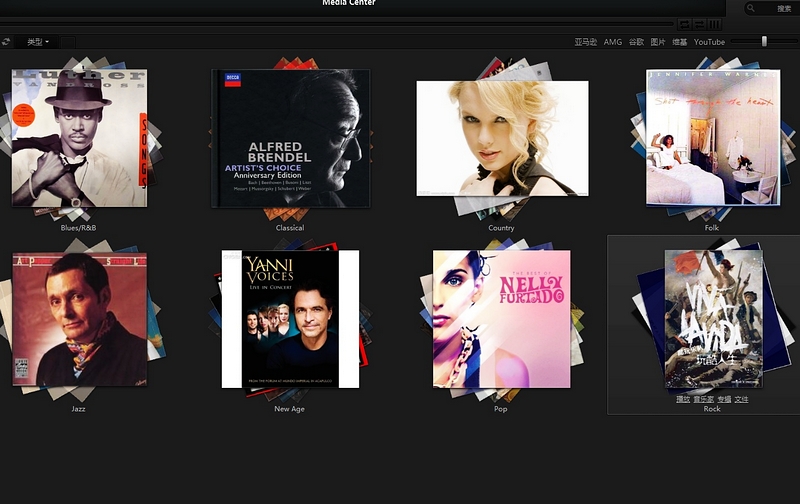This screenshot has width=800, height=504.
Task: Click the refresh arrows icon beside 类型
Action: 6,42
